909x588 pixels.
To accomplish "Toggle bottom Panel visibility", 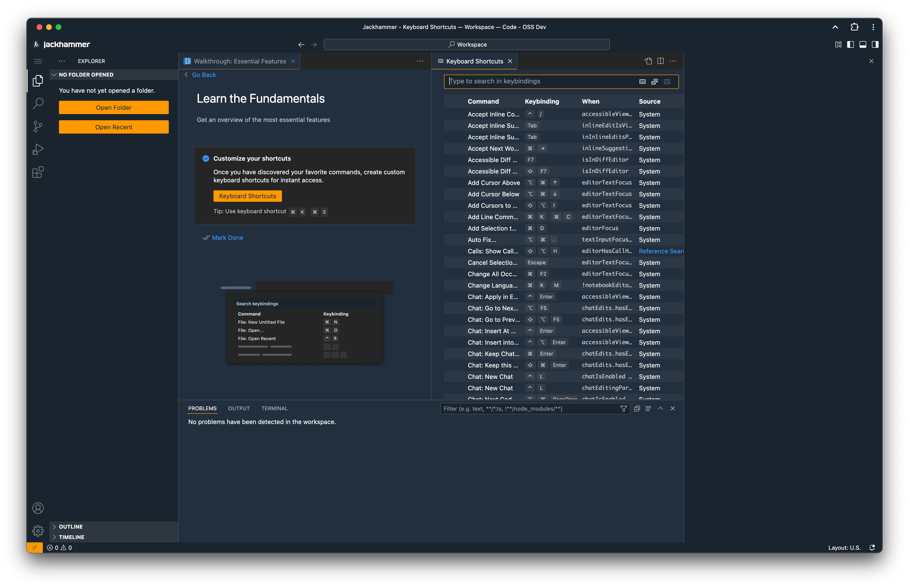I will [862, 45].
